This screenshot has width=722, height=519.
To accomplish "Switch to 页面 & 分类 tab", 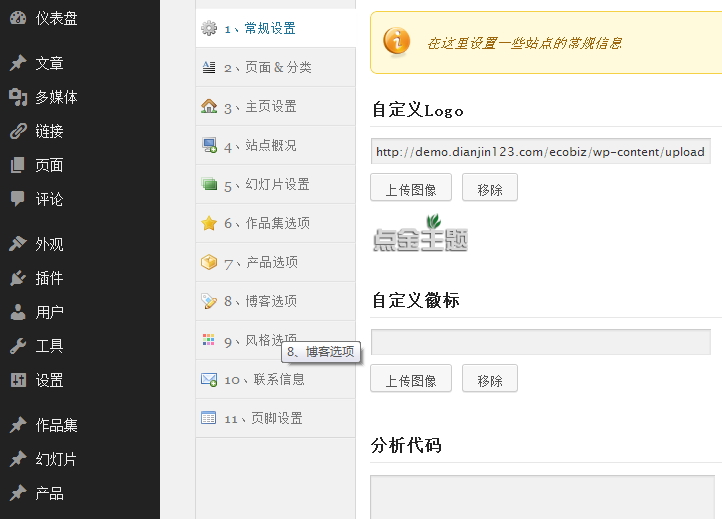I will [x=276, y=67].
